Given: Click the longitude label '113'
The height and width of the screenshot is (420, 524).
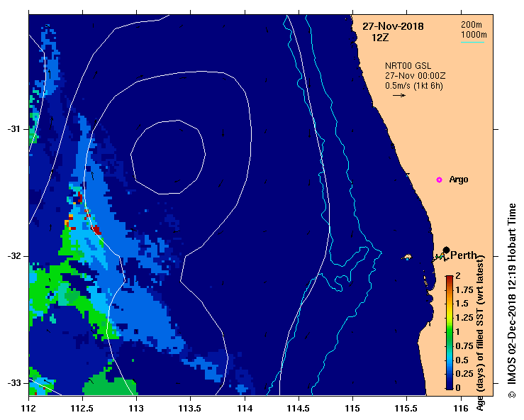Looking at the screenshot, I should (x=137, y=409).
